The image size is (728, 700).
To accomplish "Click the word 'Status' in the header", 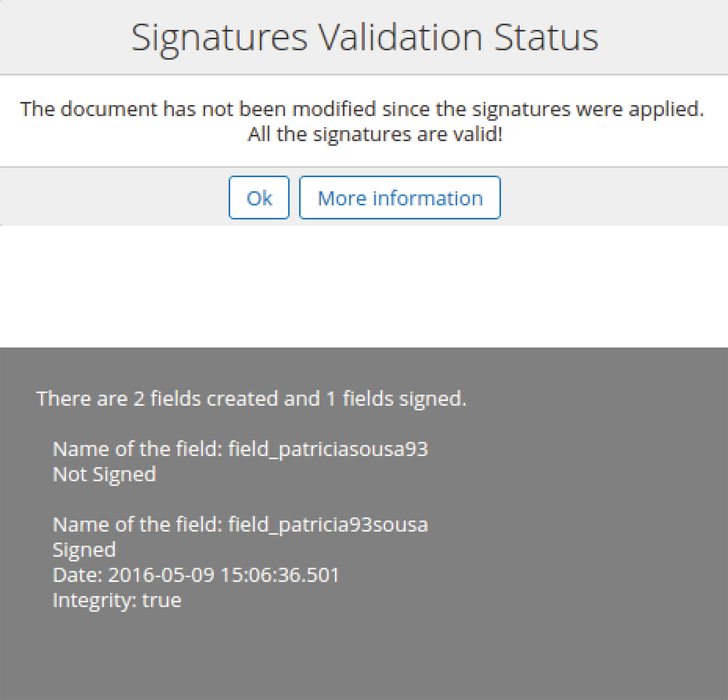I will pos(546,38).
